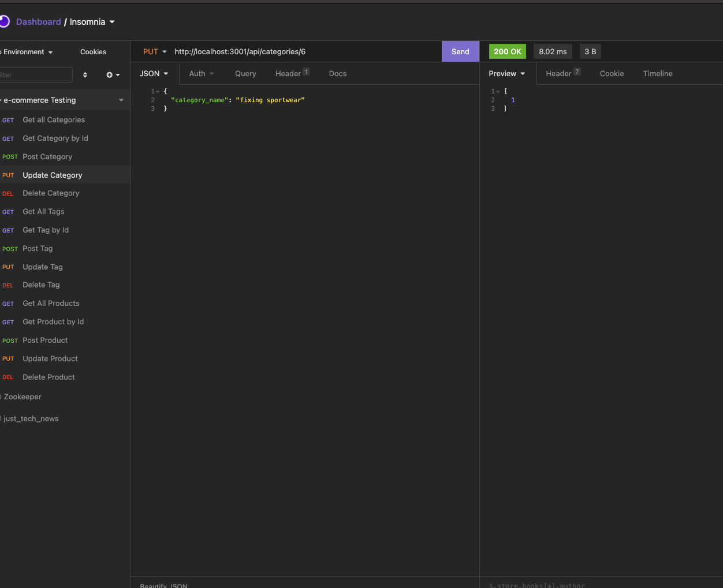Select the Update Product request
The height and width of the screenshot is (588, 723).
coord(65,359)
